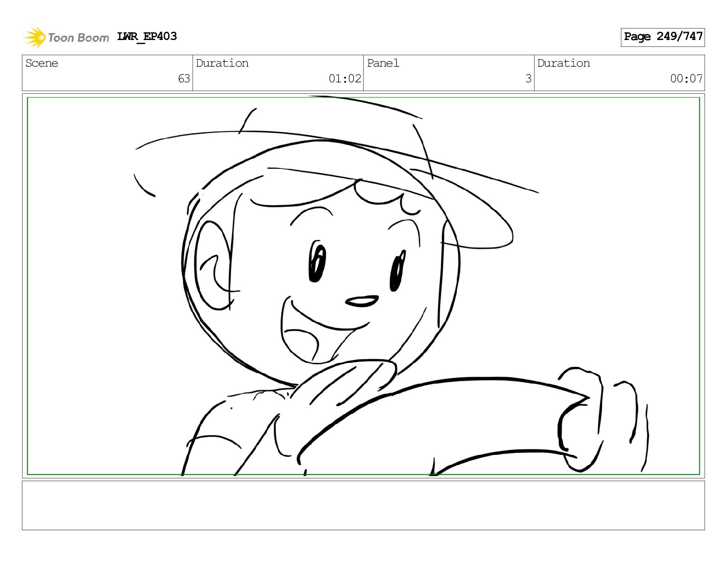Click the Toon Boom starburst logo icon
This screenshot has height=563, width=728.
[34, 37]
